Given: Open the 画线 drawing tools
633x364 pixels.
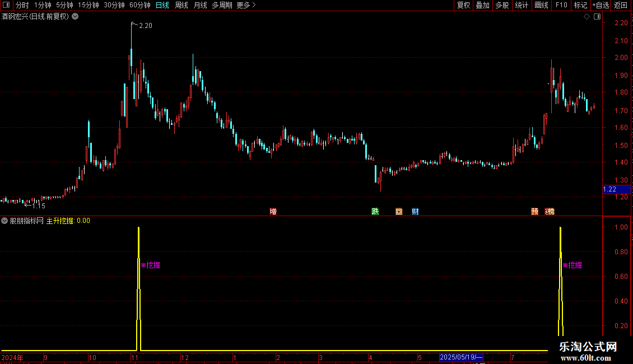Looking at the screenshot, I should 541,5.
